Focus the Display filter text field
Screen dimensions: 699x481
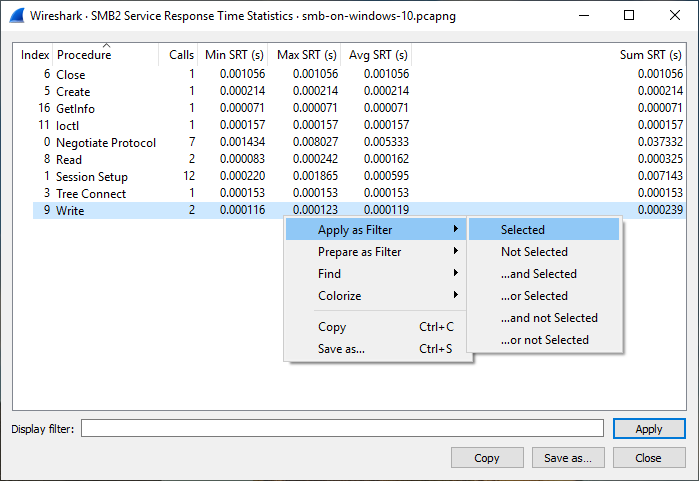(343, 429)
